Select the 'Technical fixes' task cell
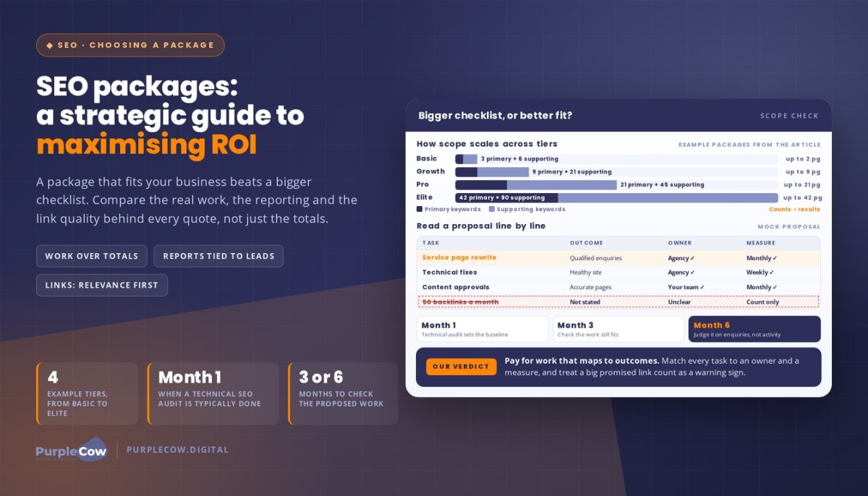Viewport: 868px width, 496px height. pos(450,273)
